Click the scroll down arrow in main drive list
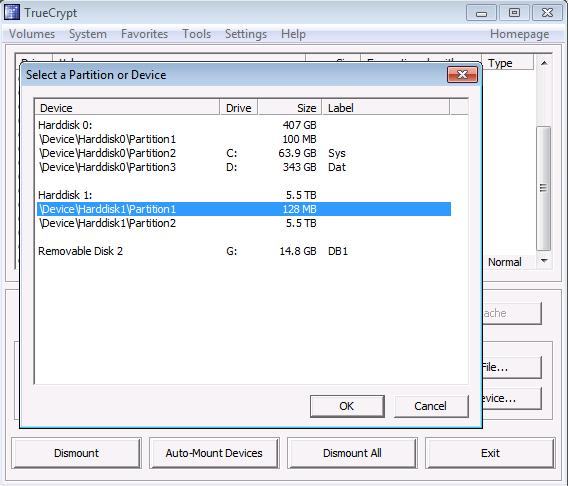 [543, 261]
